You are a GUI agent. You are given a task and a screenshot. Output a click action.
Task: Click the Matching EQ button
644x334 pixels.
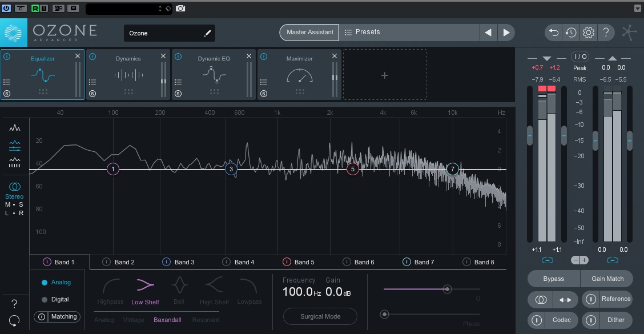click(x=58, y=317)
